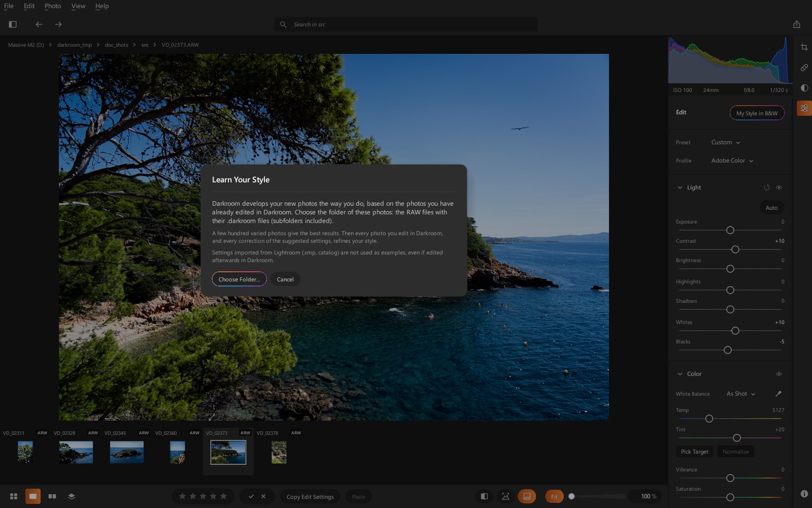Open the Preset Custom dropdown
The image size is (812, 508).
click(x=726, y=142)
